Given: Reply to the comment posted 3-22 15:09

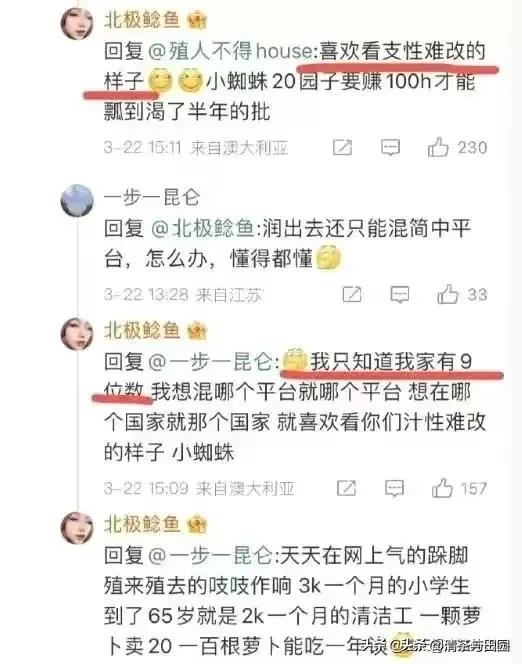Looking at the screenshot, I should coord(394,488).
